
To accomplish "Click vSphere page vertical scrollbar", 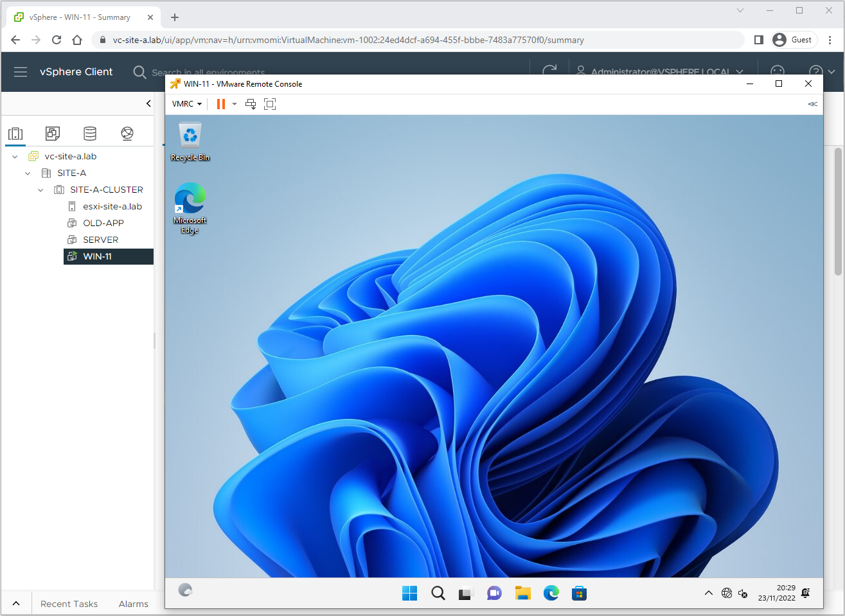I will (x=838, y=212).
